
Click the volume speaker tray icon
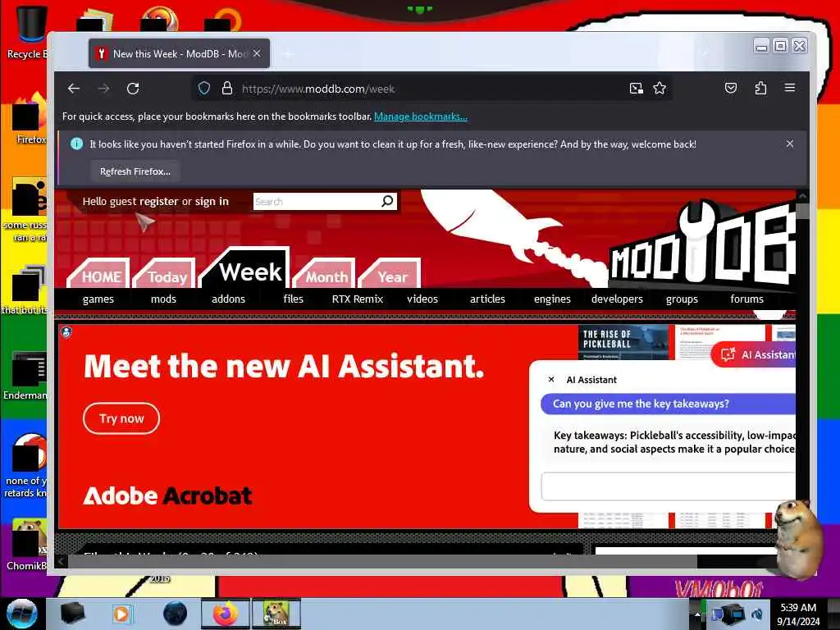click(x=757, y=614)
